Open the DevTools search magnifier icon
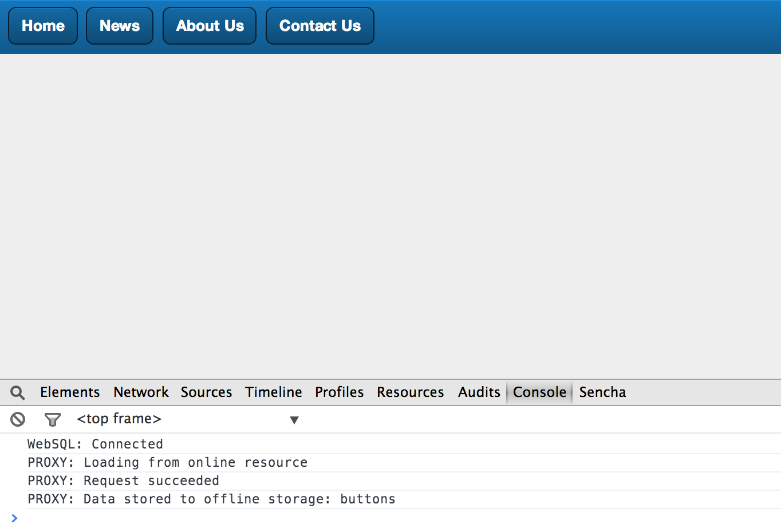This screenshot has height=532, width=781. click(x=18, y=392)
